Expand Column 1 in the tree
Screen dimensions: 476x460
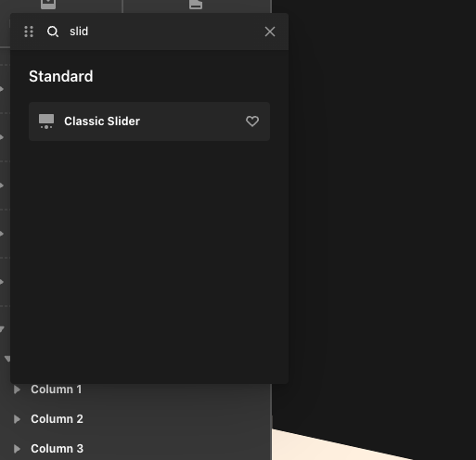18,390
